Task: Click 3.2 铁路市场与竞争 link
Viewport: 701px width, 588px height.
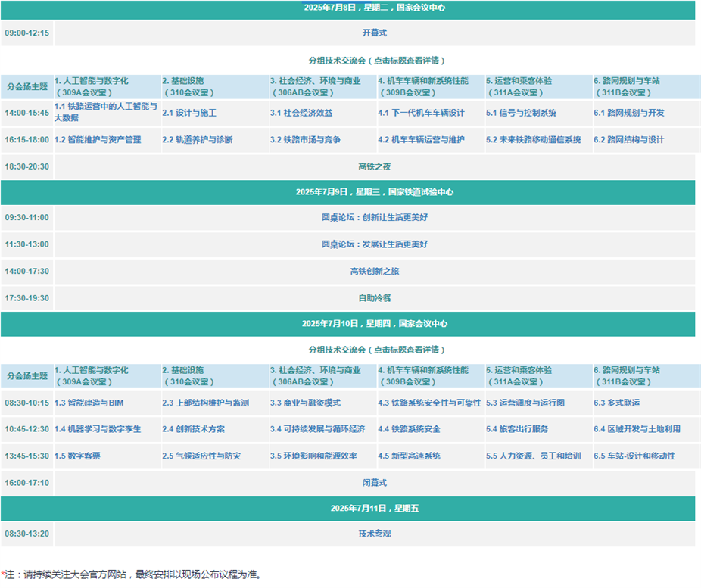Action: click(305, 140)
